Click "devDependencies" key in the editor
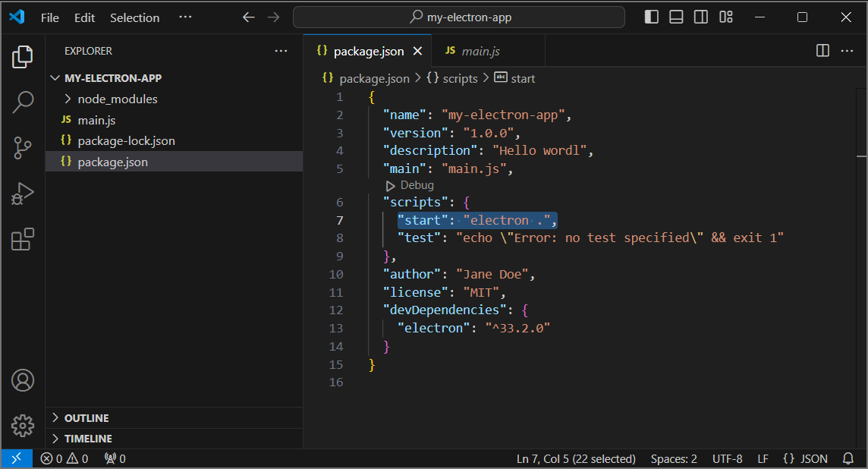Image resolution: width=868 pixels, height=469 pixels. click(x=445, y=310)
